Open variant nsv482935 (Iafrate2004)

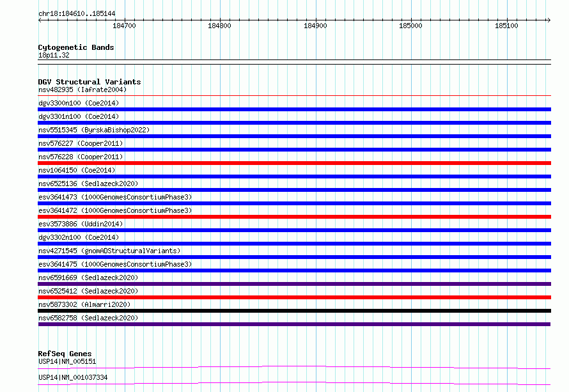[x=82, y=90]
